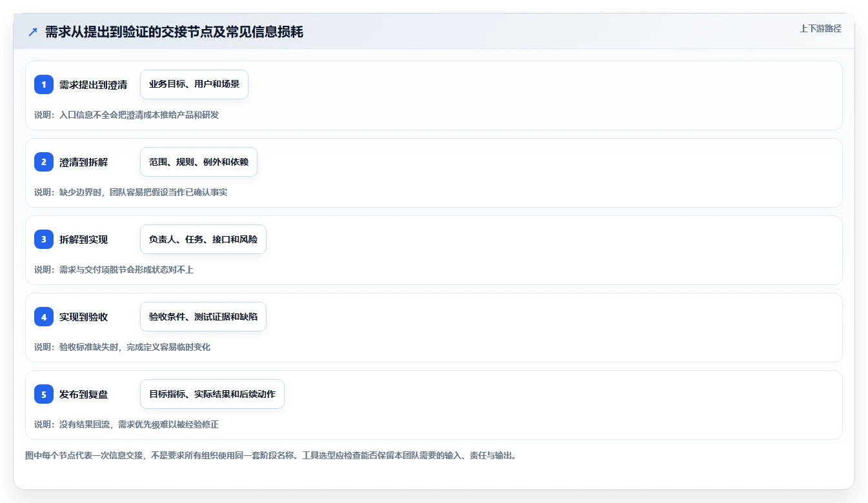Select the 实现到验收 step label
The image size is (868, 503).
click(83, 317)
